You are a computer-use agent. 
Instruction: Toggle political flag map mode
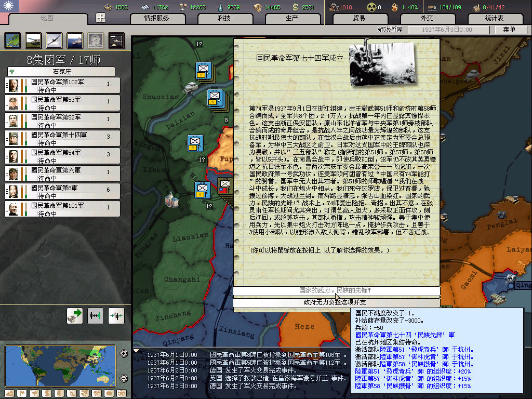(x=22, y=393)
